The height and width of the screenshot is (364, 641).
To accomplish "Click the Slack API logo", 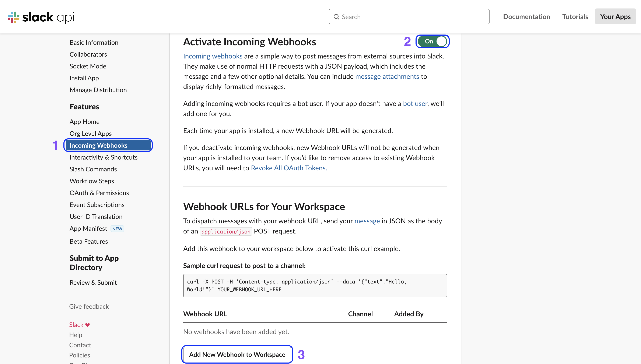I will tap(41, 17).
